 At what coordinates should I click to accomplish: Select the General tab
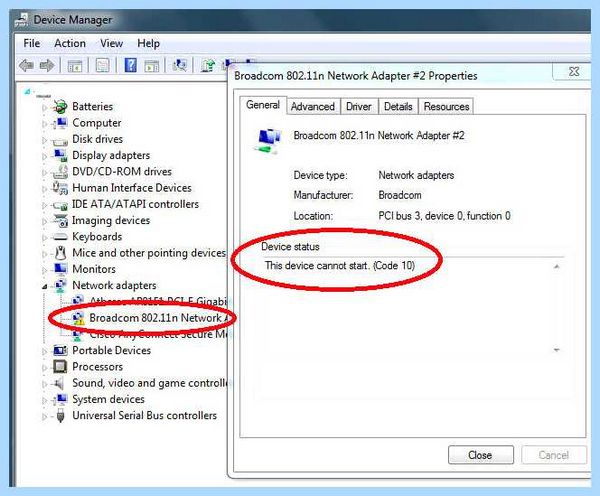263,105
